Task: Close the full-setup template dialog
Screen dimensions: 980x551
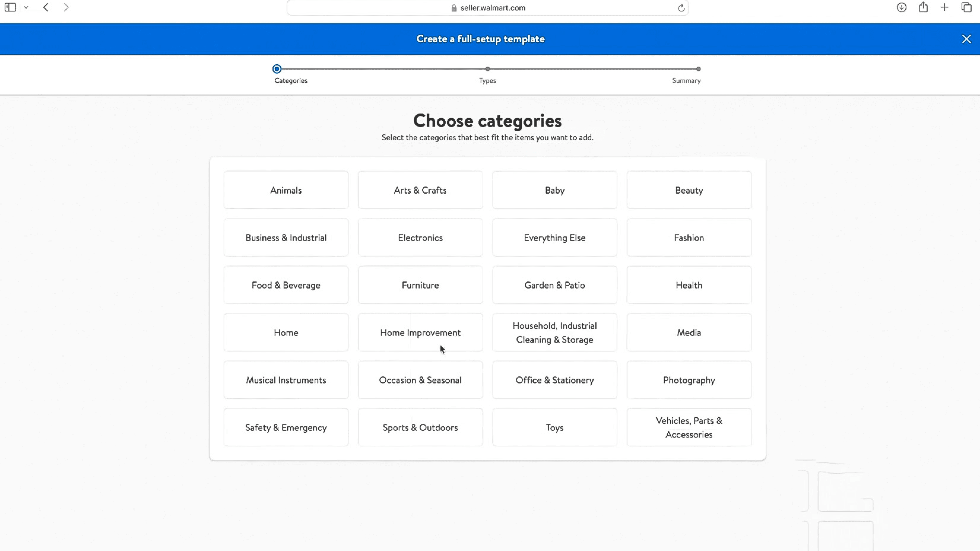Action: pos(966,39)
